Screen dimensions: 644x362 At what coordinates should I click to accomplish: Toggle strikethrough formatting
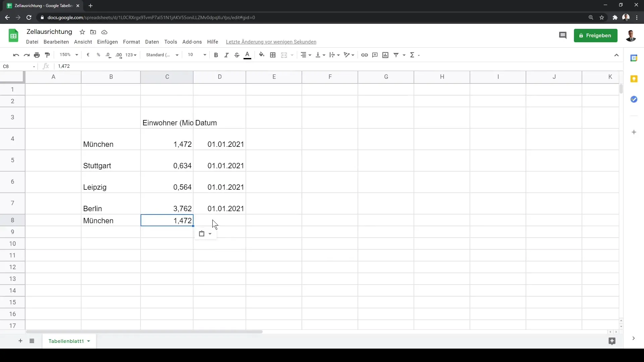237,55
